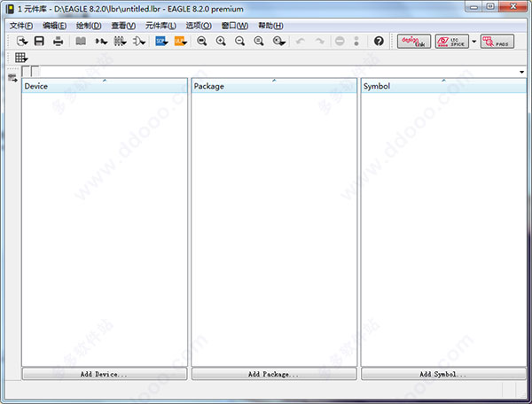Screen dimensions: 532x404
Task: Click the Design Link button
Action: [x=413, y=42]
